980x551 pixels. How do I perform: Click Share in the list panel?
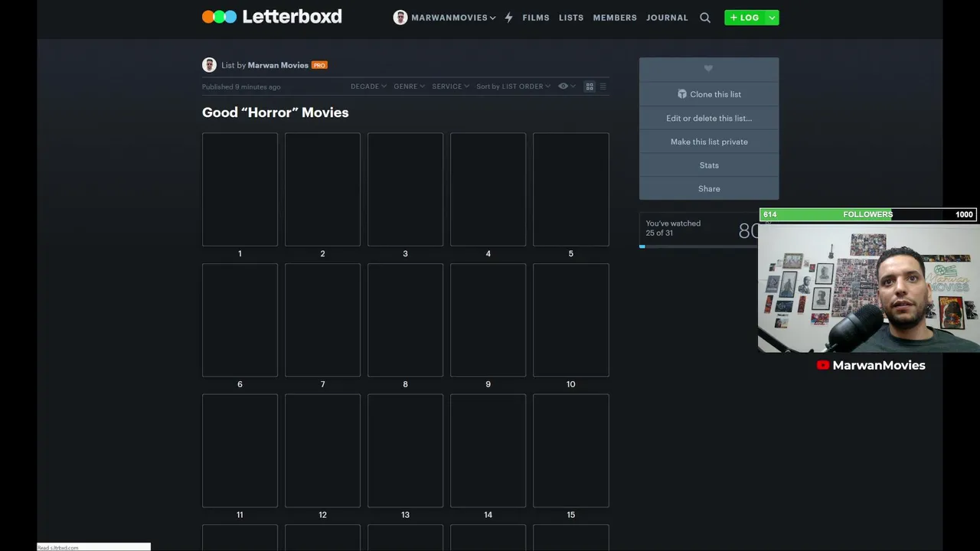[x=709, y=188]
